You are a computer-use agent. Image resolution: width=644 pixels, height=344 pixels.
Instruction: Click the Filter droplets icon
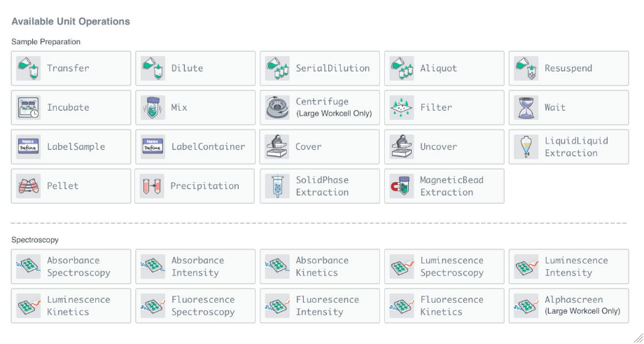[402, 108]
